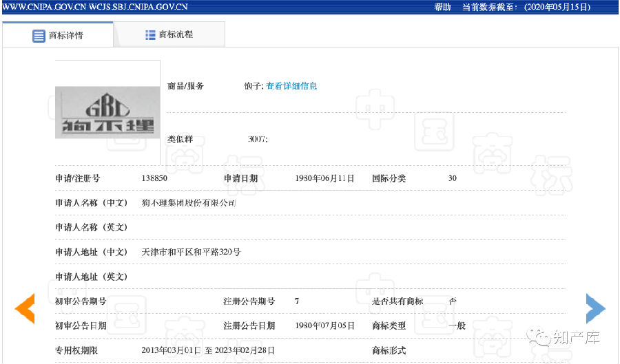Click the 申请日期 value 1980年06月11日

click(x=324, y=178)
